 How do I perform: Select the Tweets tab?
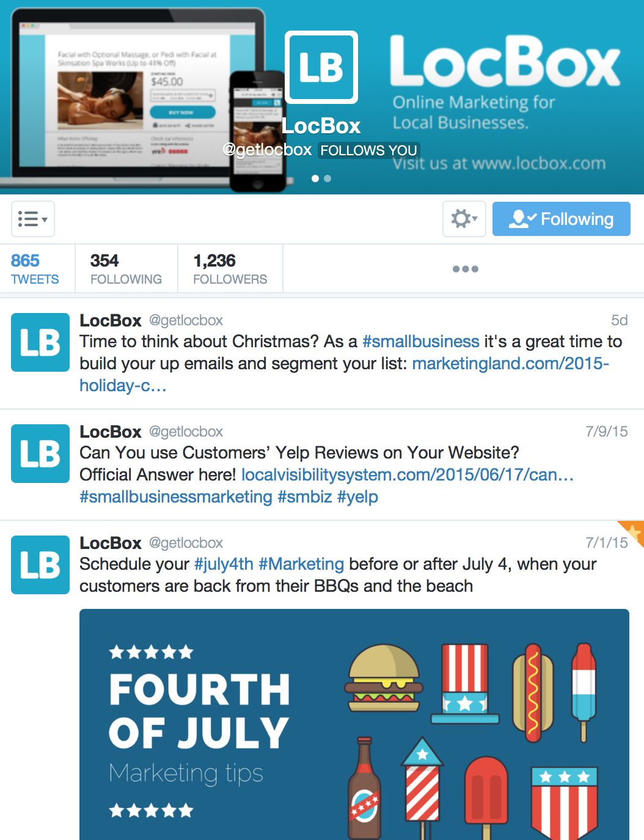point(35,269)
